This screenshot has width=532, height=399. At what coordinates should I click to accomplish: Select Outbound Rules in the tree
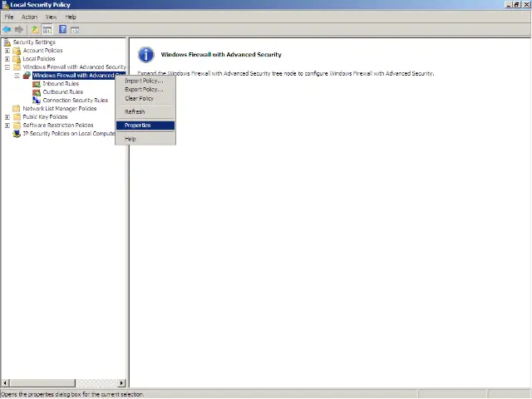pyautogui.click(x=63, y=92)
